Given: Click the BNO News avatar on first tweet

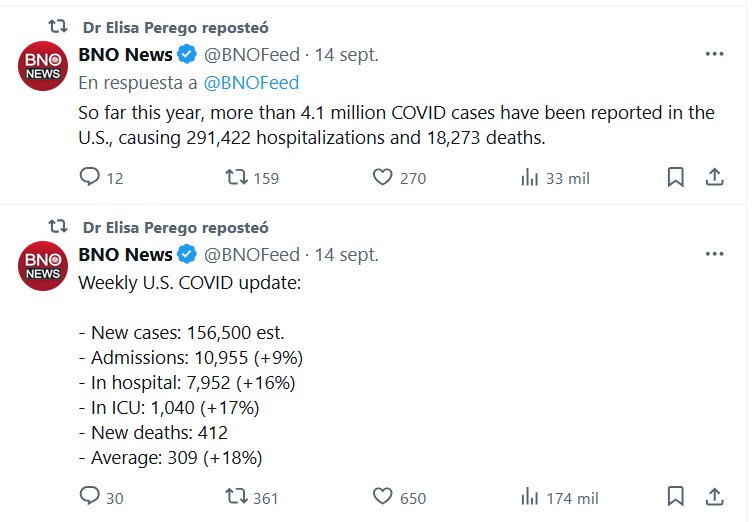Looking at the screenshot, I should click(42, 66).
